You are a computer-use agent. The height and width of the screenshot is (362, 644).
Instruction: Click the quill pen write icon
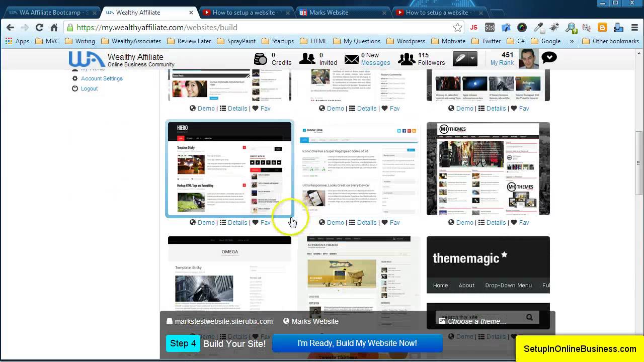460,59
